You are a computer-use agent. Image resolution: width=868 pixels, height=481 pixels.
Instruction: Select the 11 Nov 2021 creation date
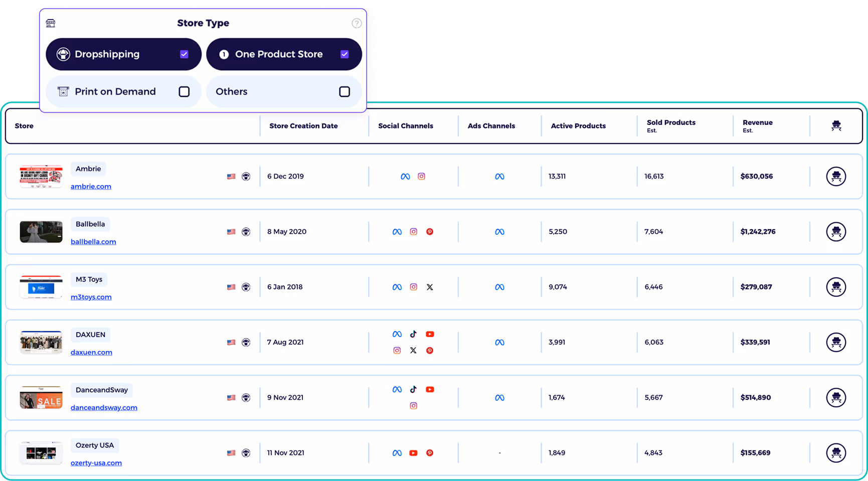click(285, 452)
